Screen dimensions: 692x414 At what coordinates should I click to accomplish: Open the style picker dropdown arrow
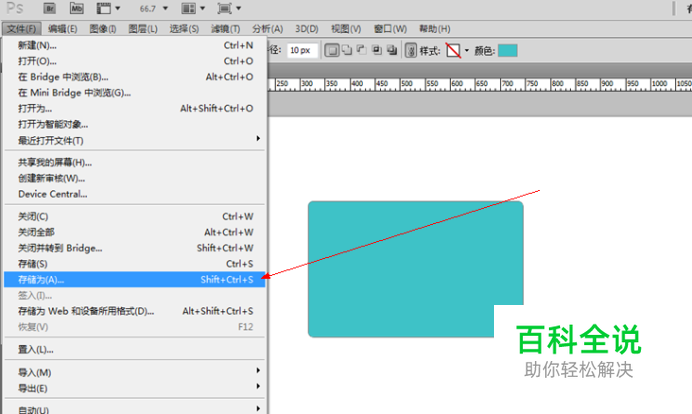coord(467,50)
